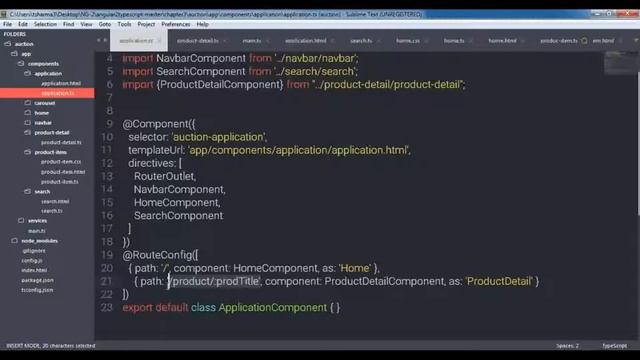Open product-detail.ts from the sidebar
This screenshot has height=360, width=640.
point(61,142)
